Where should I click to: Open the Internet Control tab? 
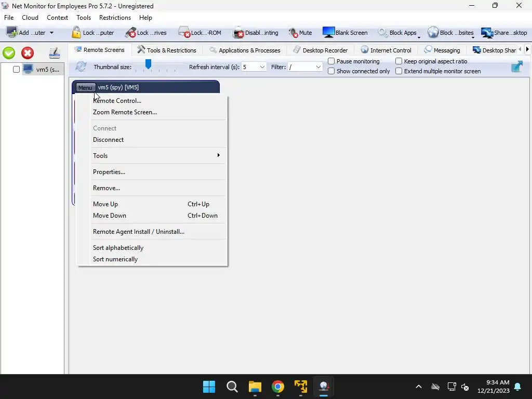[x=386, y=50]
